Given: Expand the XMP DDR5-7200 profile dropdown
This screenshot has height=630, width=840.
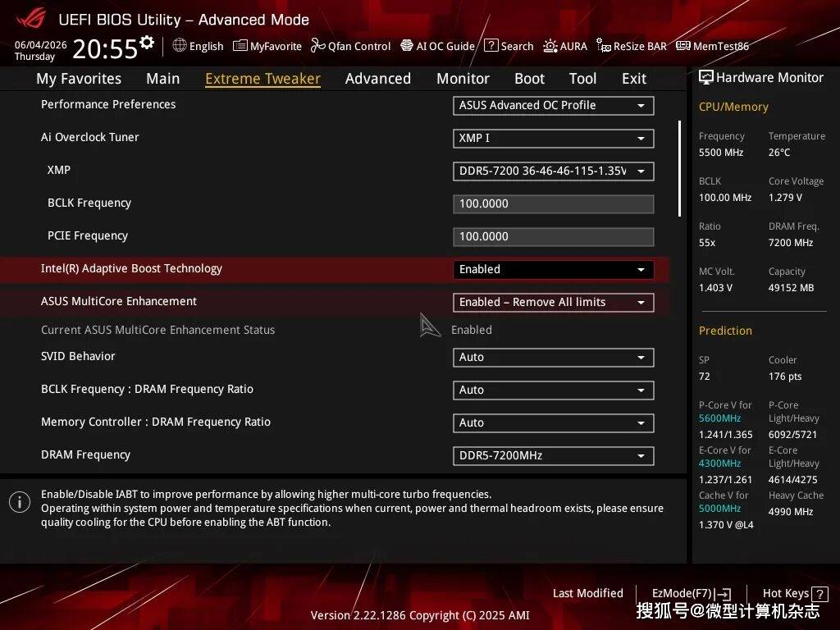Looking at the screenshot, I should click(554, 171).
